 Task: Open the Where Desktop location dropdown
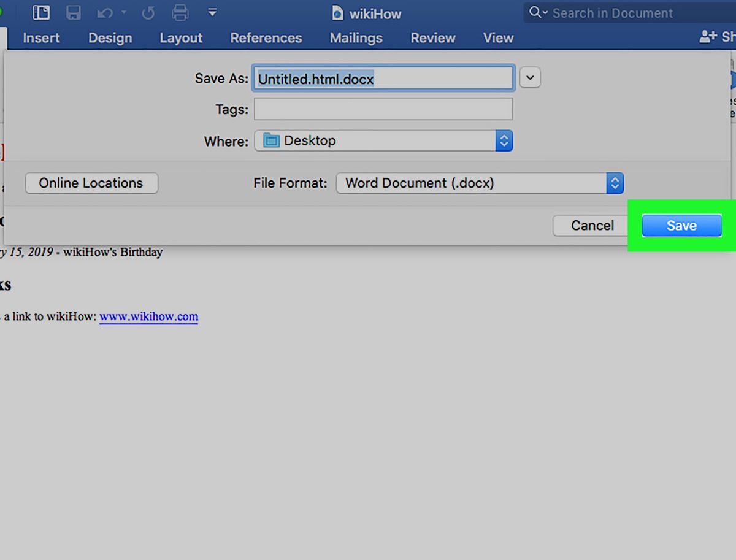(x=383, y=140)
